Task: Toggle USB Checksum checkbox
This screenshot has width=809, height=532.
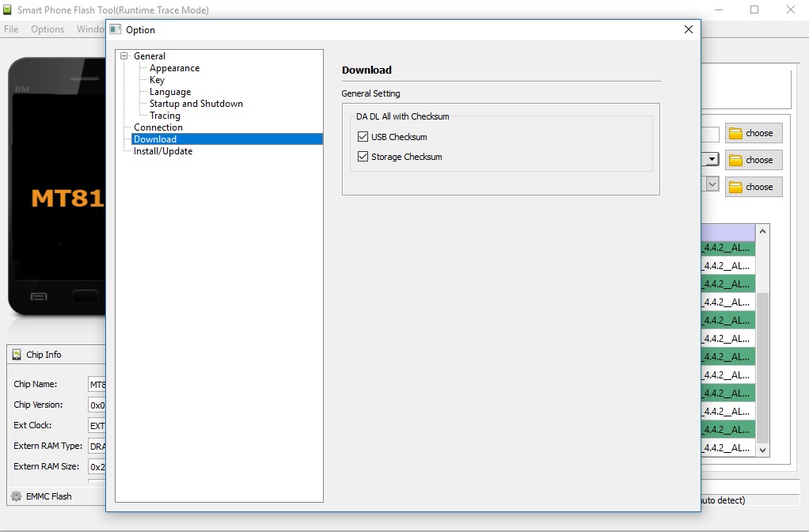Action: [x=363, y=137]
